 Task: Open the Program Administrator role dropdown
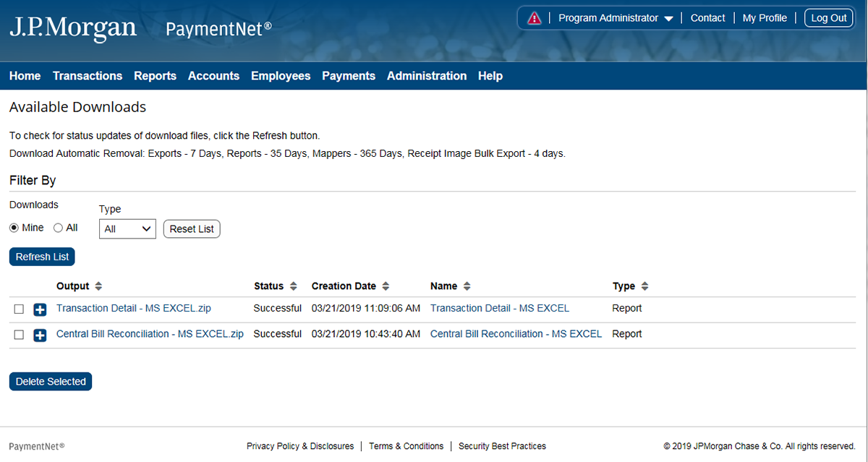pos(616,18)
